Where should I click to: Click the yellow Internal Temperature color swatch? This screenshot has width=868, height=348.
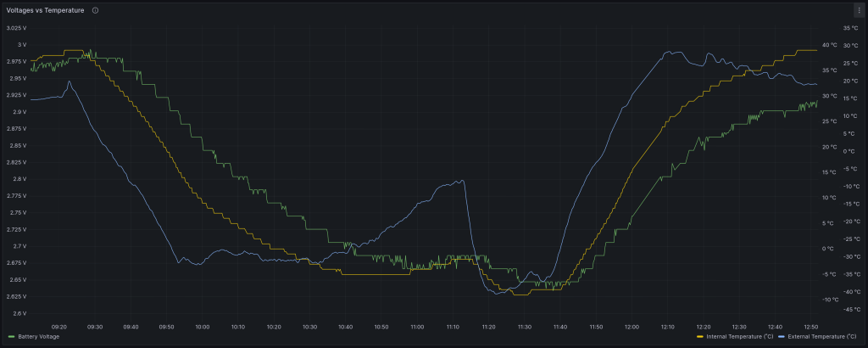coord(699,337)
